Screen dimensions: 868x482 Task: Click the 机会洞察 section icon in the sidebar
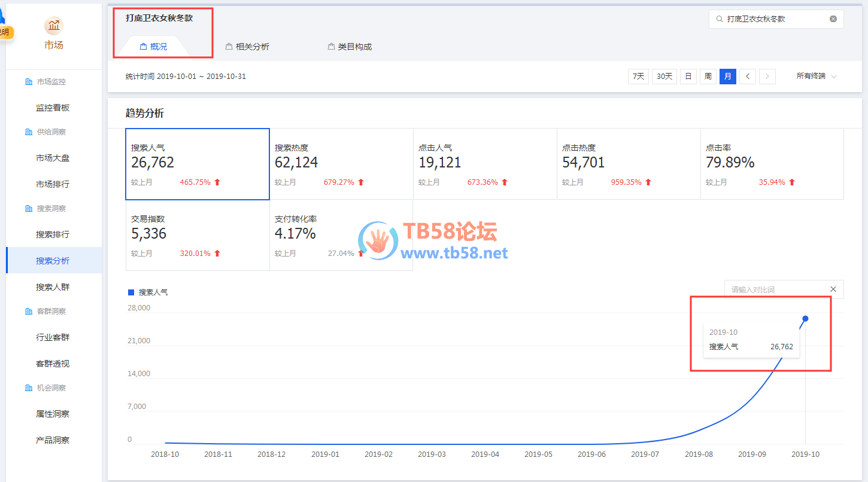(29, 388)
